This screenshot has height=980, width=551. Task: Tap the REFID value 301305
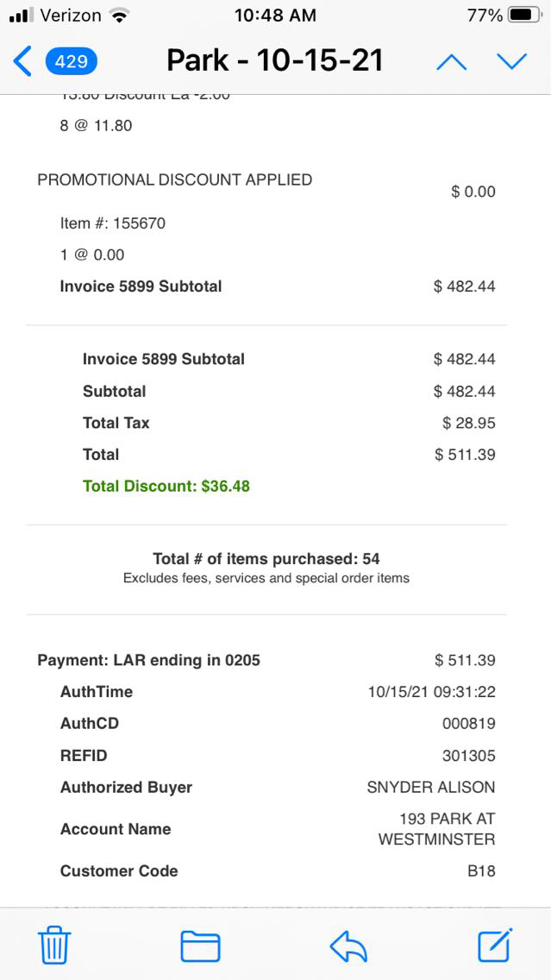(469, 756)
